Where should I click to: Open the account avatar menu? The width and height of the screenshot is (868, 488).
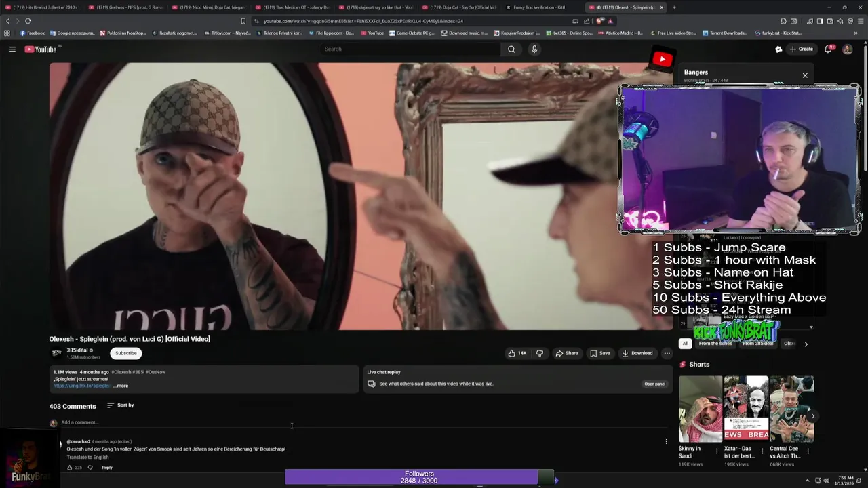[847, 49]
